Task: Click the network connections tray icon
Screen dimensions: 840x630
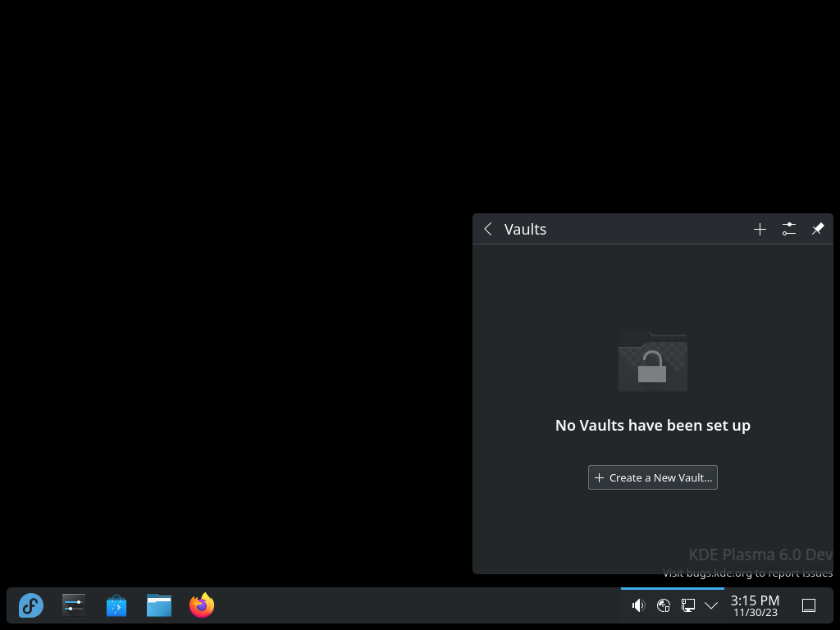Action: pos(688,605)
